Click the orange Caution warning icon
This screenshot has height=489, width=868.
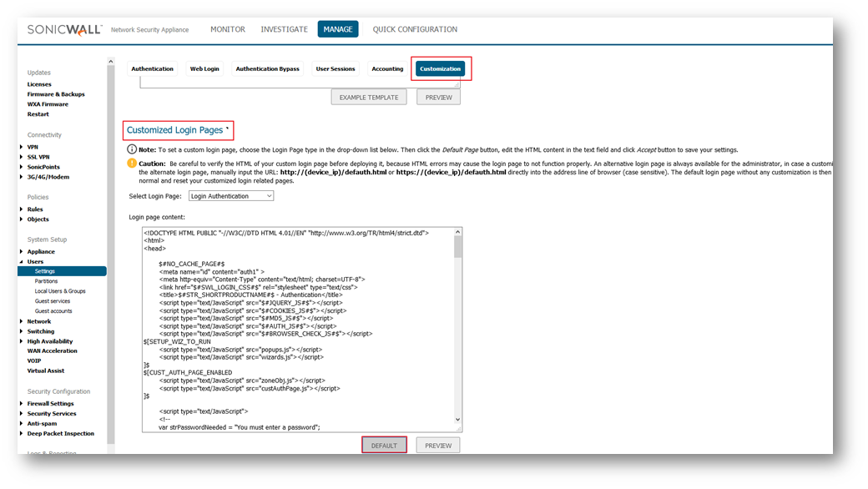click(x=132, y=164)
